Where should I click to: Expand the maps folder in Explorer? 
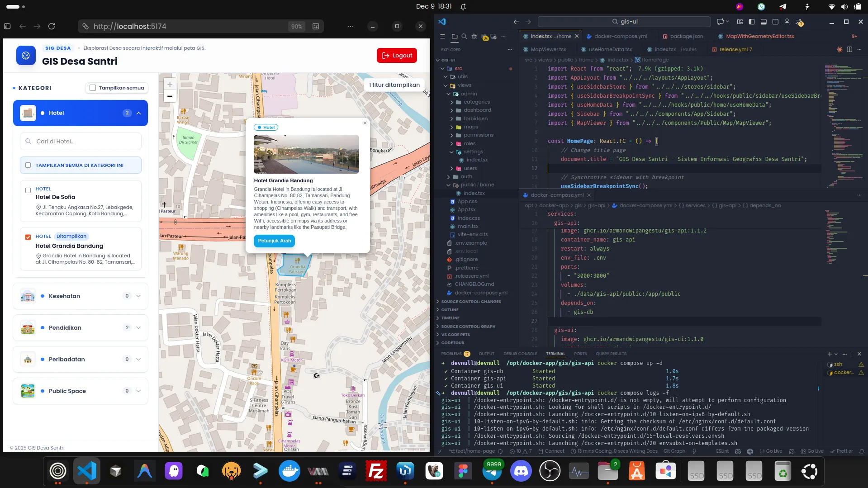(x=470, y=127)
